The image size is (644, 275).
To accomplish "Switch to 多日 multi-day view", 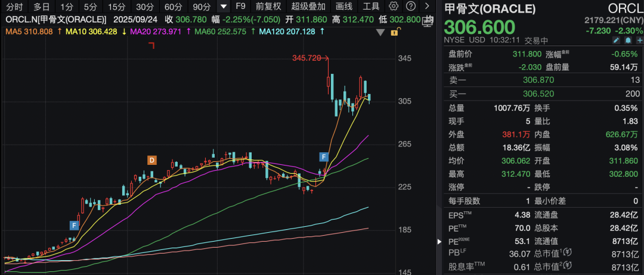I will (x=42, y=6).
